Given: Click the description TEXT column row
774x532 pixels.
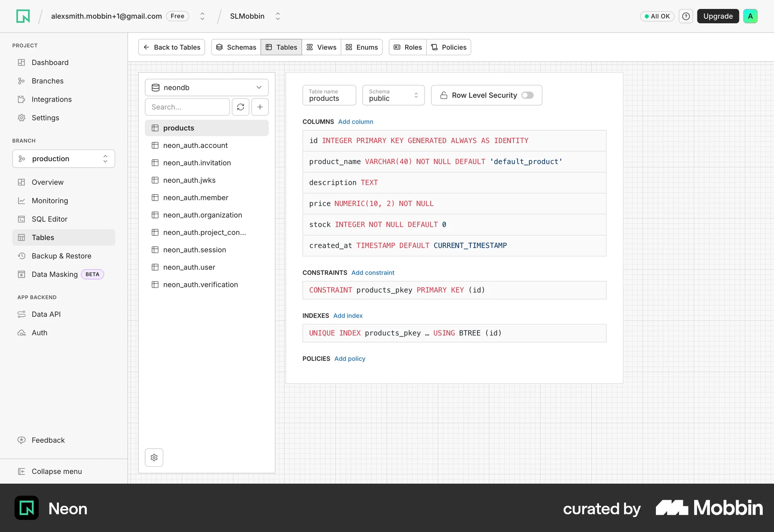Looking at the screenshot, I should point(454,183).
